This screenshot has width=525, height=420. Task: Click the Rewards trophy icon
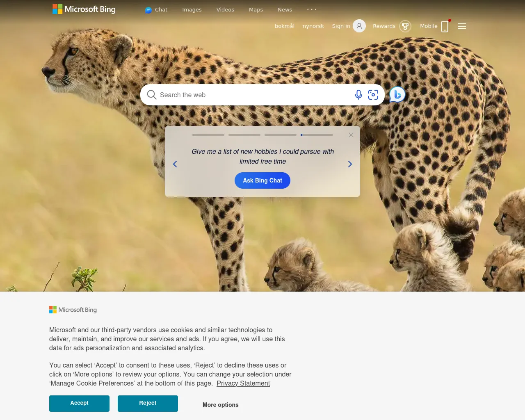[405, 26]
